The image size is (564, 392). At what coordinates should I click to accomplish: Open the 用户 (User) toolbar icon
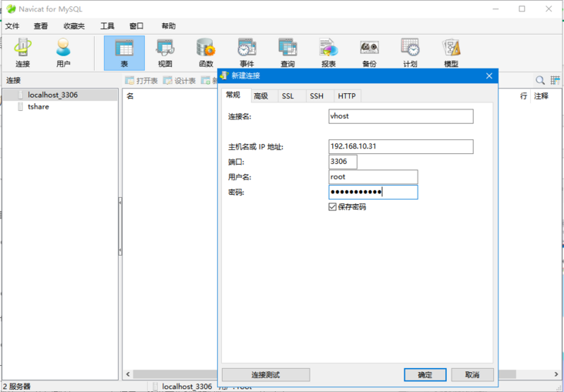(63, 53)
